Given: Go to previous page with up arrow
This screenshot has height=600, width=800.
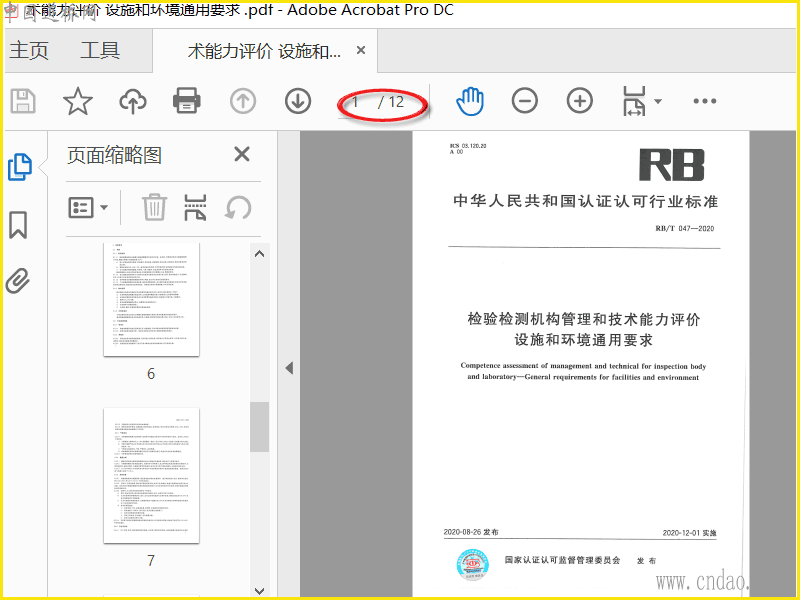Looking at the screenshot, I should (x=243, y=101).
